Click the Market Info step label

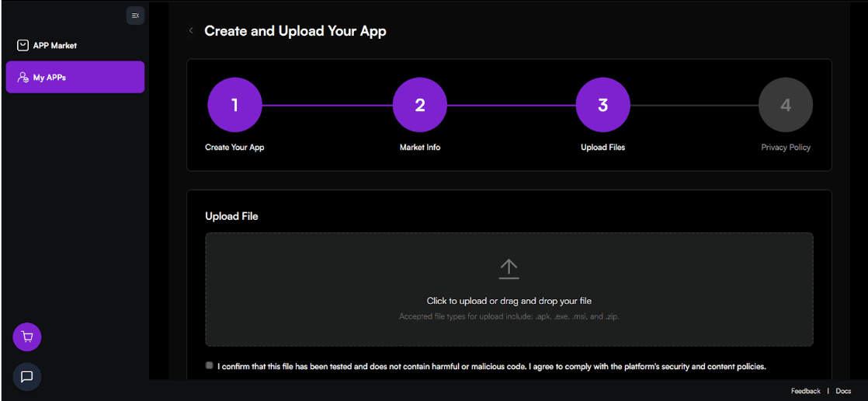[x=419, y=148]
